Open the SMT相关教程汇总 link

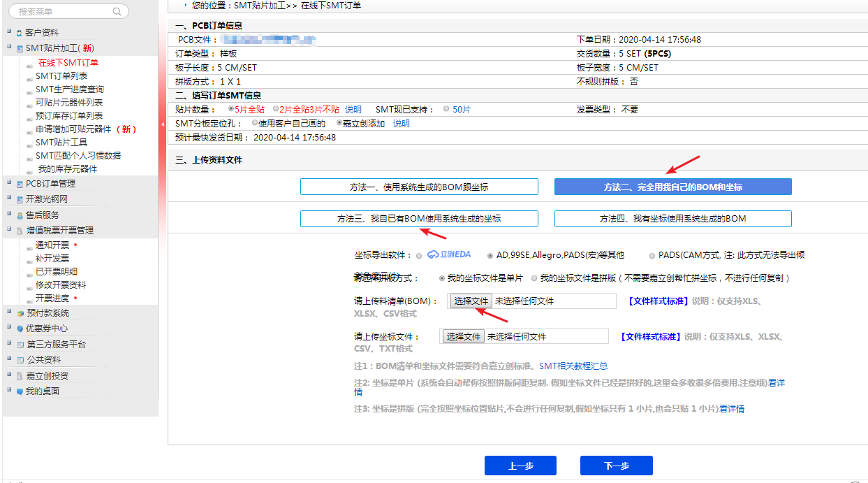[x=573, y=366]
